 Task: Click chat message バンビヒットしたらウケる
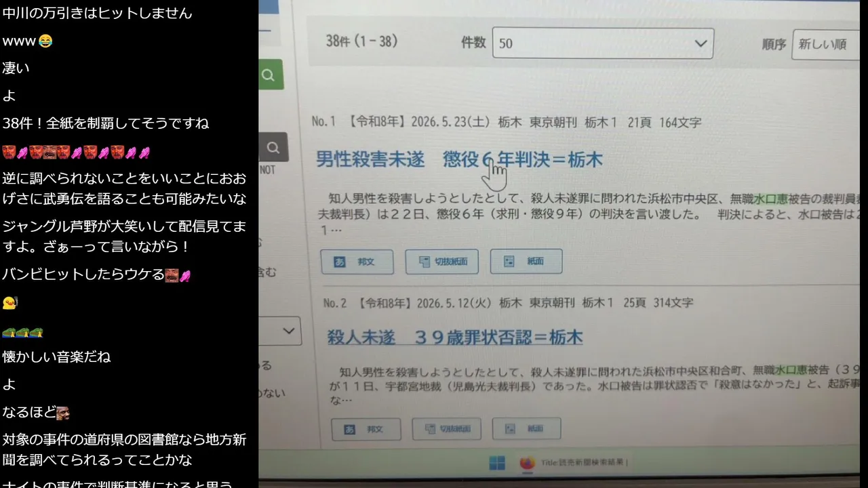[96, 274]
